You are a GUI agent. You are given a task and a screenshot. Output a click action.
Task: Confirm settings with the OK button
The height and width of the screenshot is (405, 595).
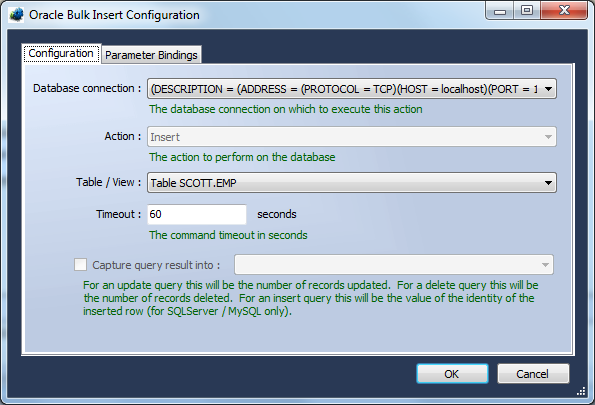pyautogui.click(x=452, y=374)
